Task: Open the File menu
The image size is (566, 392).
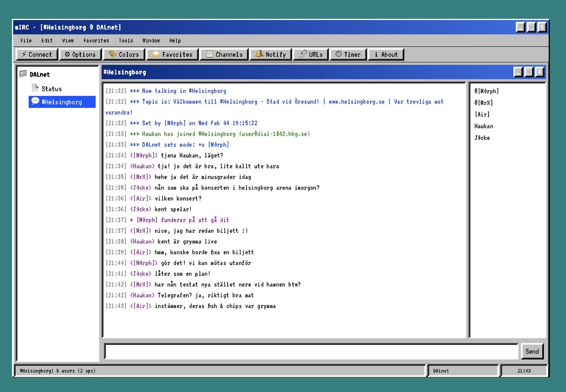Action: pos(26,41)
